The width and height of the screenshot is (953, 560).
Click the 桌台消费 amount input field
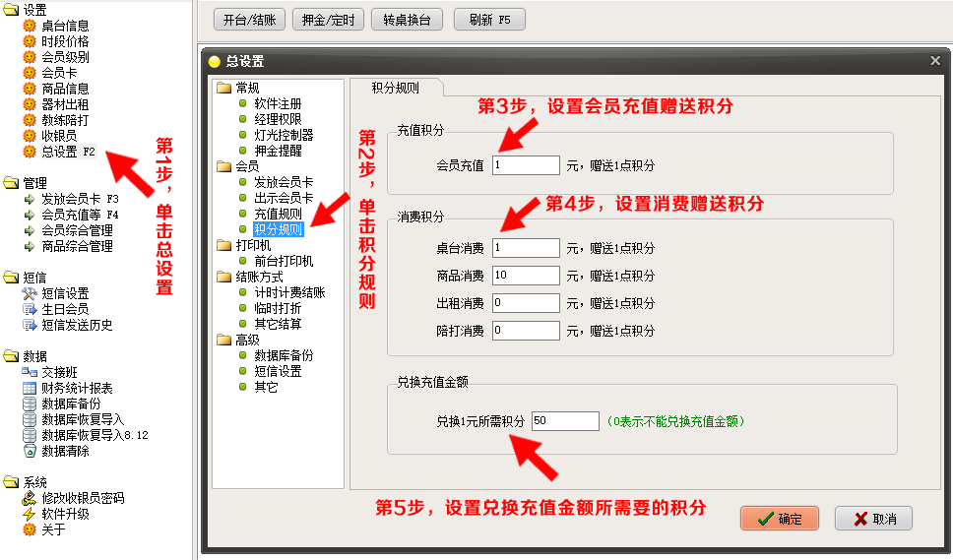[x=526, y=248]
